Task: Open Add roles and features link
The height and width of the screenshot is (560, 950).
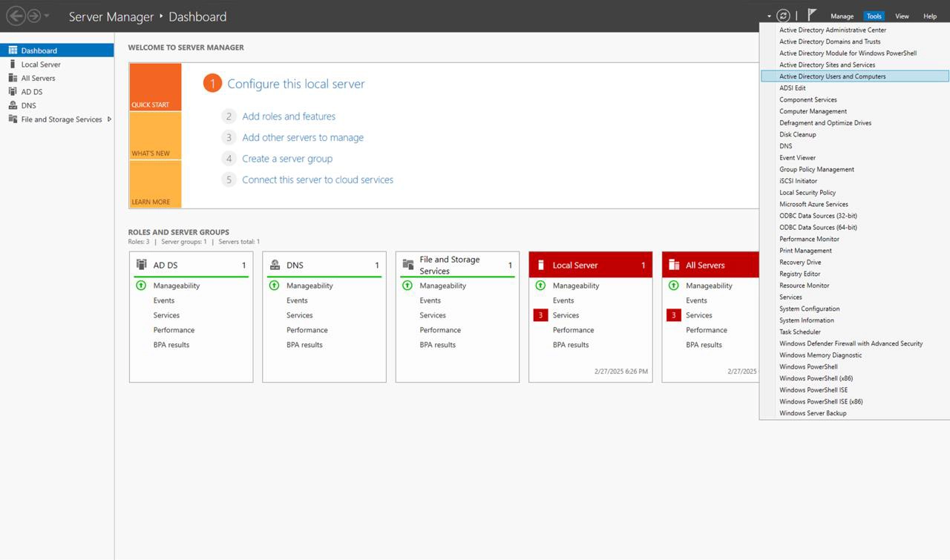Action: [x=289, y=116]
